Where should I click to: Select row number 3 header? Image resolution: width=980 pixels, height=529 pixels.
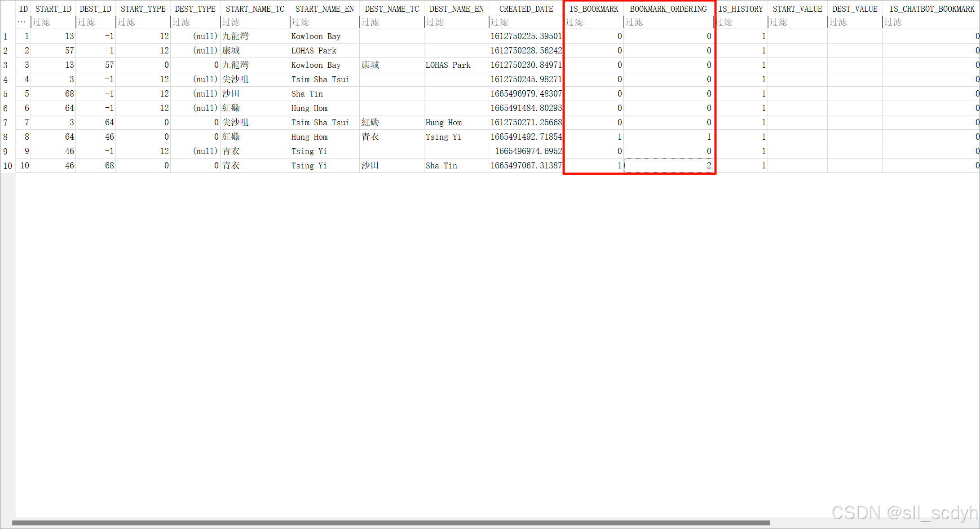pos(6,65)
